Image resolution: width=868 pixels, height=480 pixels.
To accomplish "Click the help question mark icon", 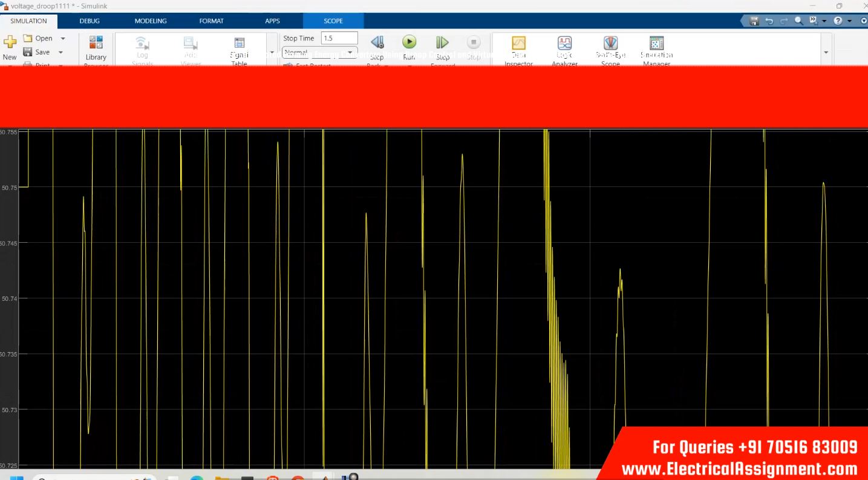I will [x=838, y=21].
